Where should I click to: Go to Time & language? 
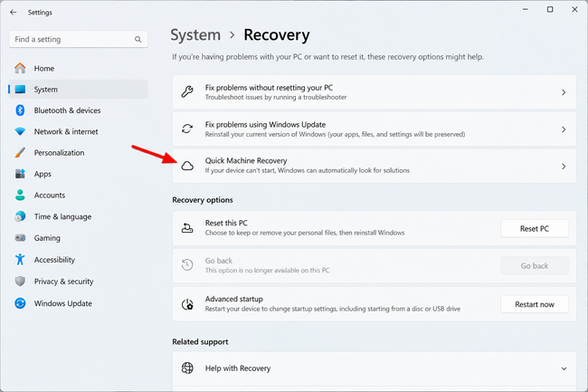(79, 216)
